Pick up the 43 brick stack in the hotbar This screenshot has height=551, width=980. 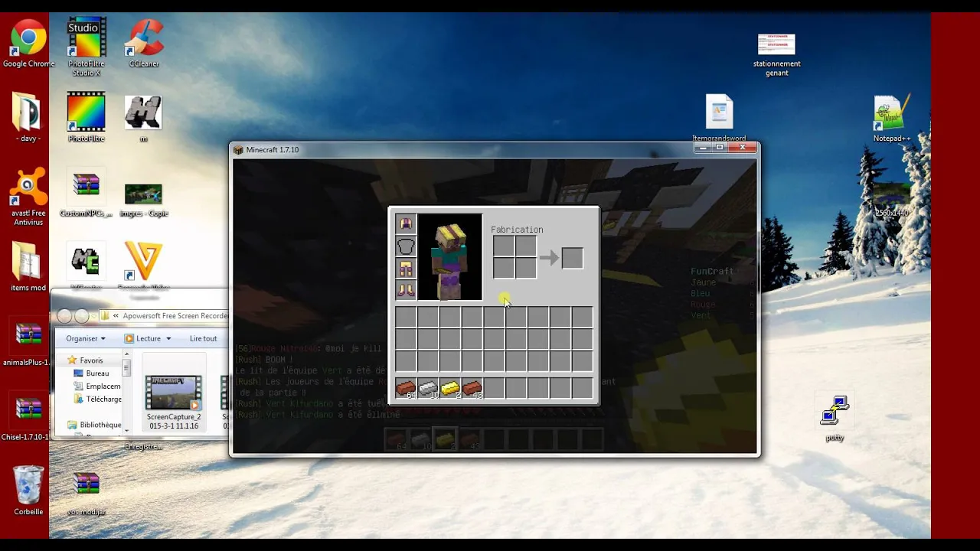[x=472, y=389]
